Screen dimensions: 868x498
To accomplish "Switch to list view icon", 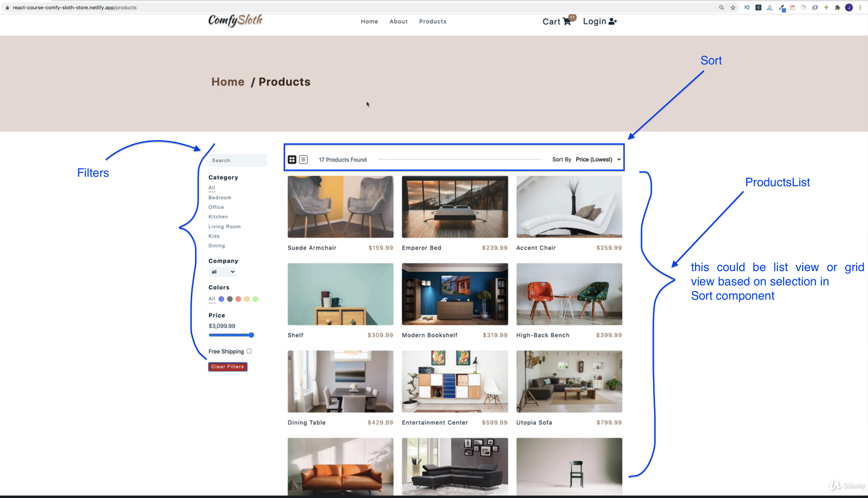I will [x=303, y=159].
